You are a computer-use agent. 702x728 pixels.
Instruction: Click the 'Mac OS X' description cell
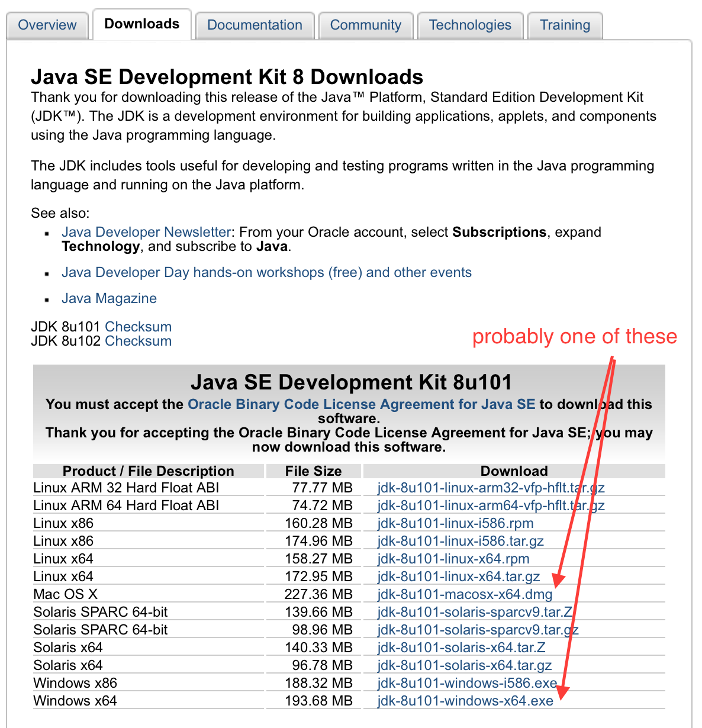148,594
